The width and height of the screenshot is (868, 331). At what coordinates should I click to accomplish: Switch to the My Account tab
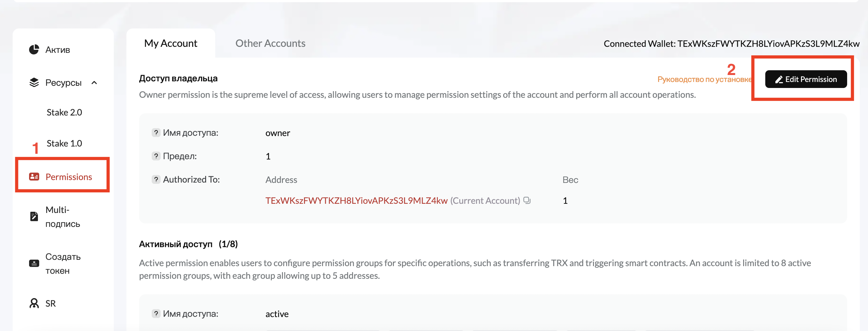(170, 43)
